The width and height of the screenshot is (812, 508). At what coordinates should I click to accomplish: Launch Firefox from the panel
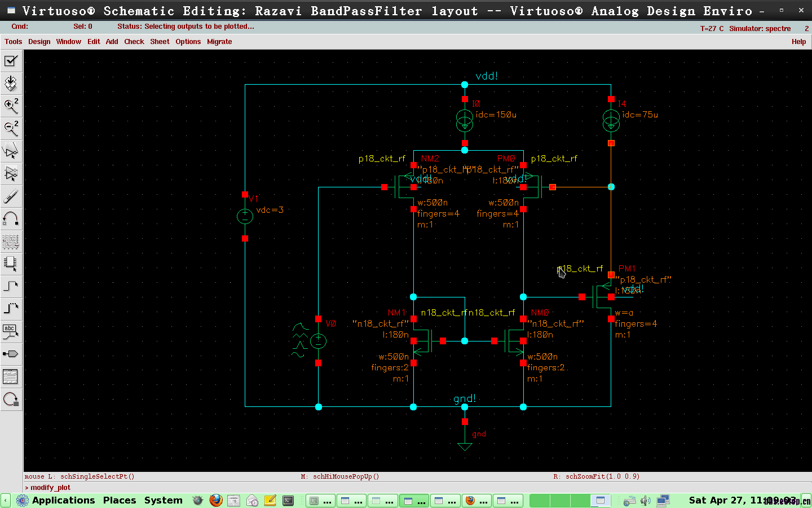(x=215, y=500)
